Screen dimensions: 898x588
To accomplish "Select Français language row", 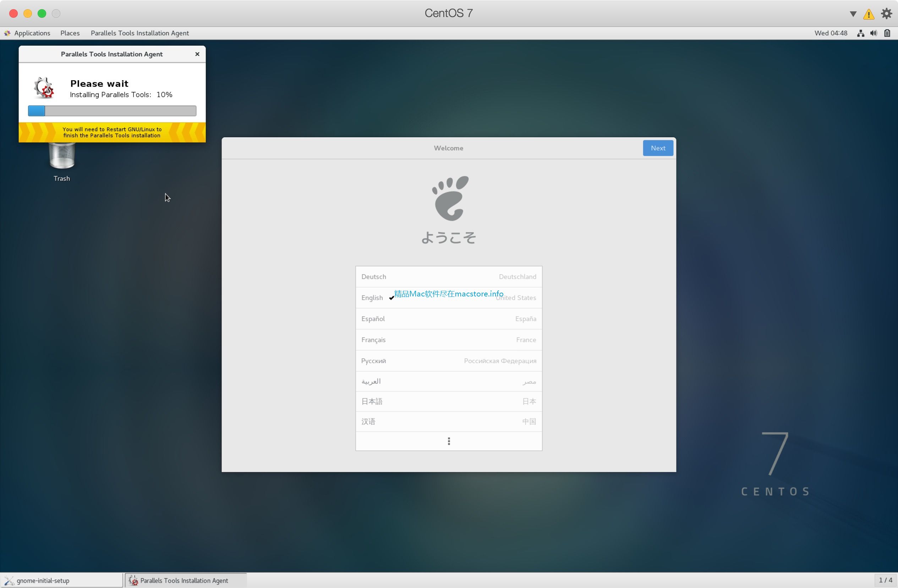I will coord(449,340).
